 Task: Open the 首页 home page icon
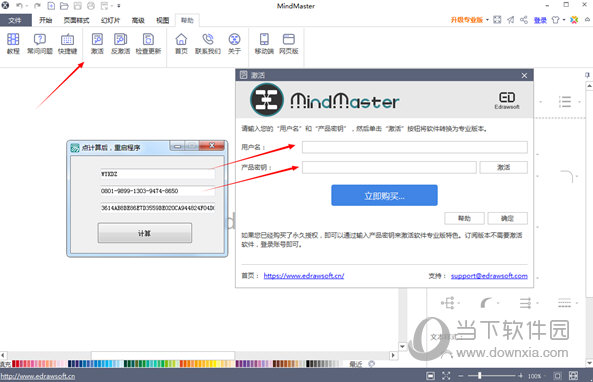click(181, 43)
